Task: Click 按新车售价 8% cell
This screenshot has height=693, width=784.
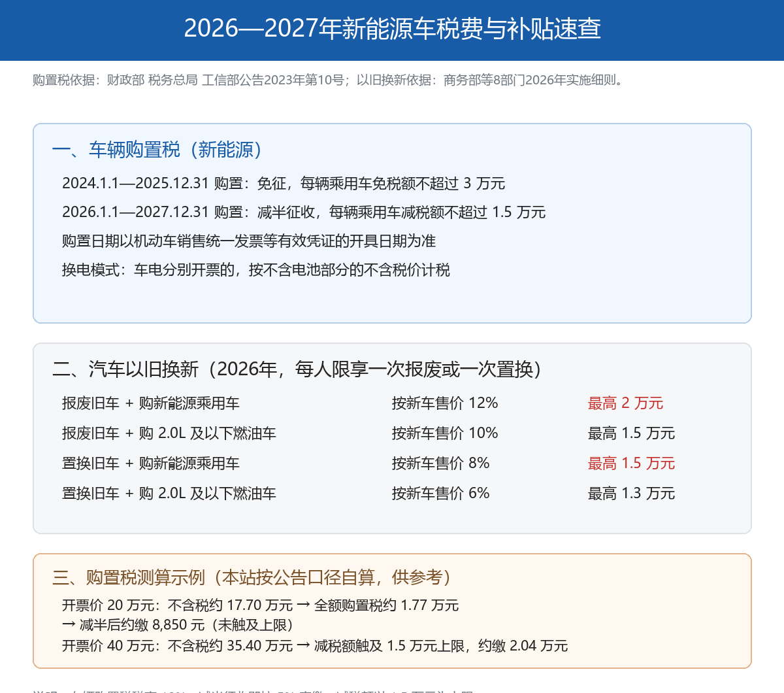Action: click(x=441, y=464)
